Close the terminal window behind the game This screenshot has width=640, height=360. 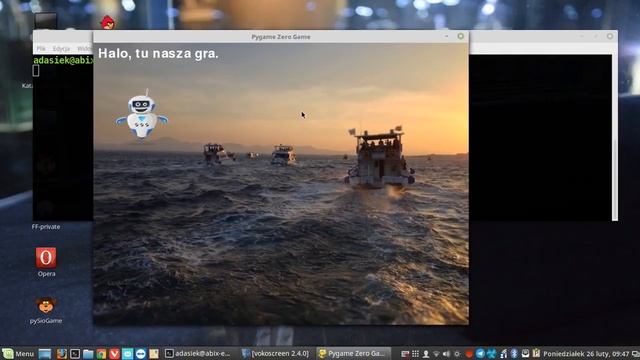610,36
